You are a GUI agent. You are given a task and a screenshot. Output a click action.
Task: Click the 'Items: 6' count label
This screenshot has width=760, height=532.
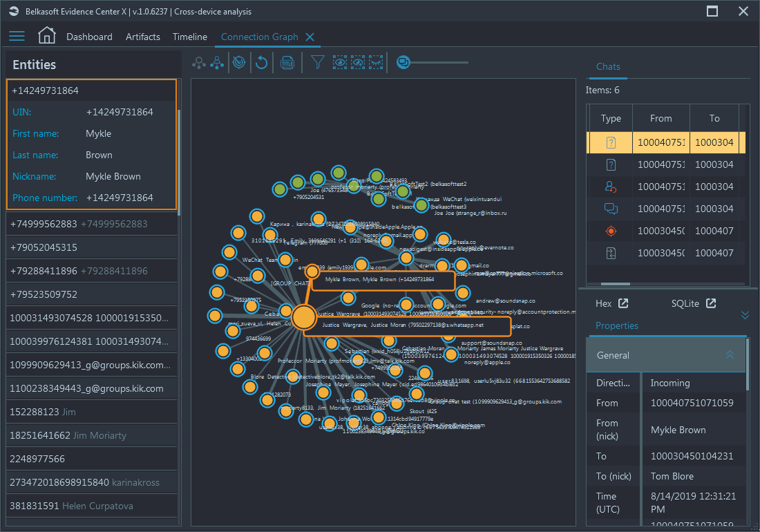[x=602, y=90]
